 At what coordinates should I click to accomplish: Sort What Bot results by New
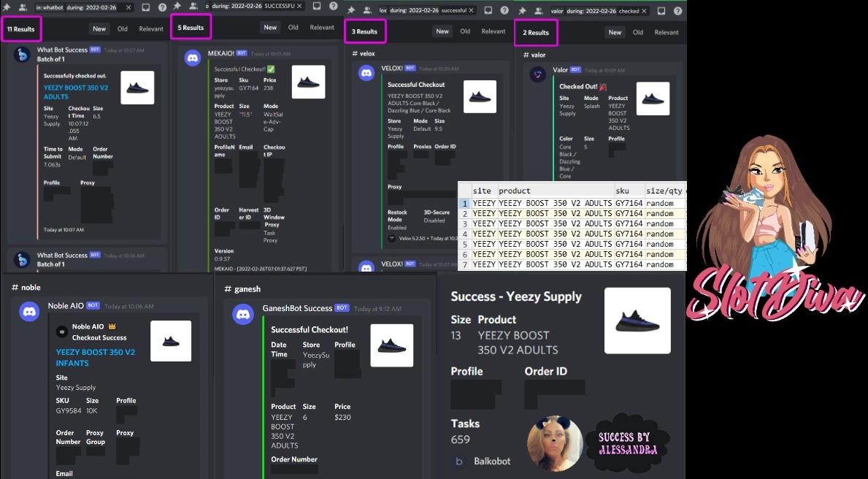(x=99, y=28)
